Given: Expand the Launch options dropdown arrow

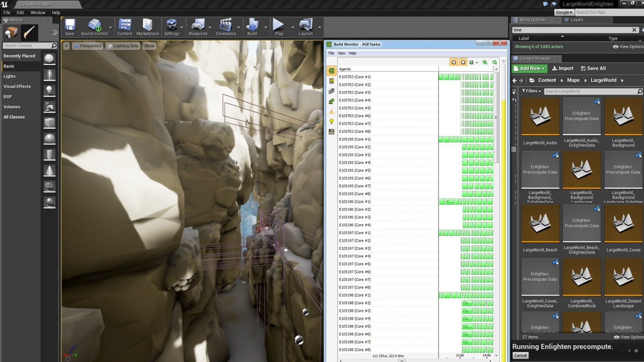Looking at the screenshot, I should [319, 27].
